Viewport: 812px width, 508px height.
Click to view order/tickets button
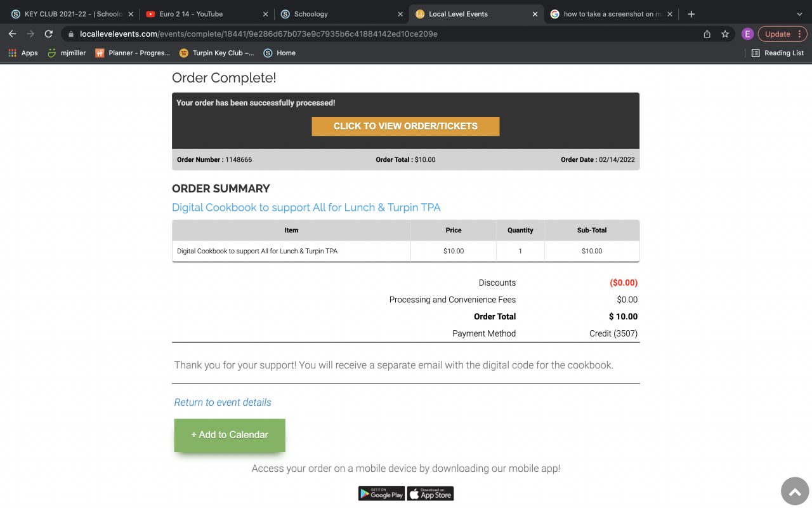tap(405, 126)
